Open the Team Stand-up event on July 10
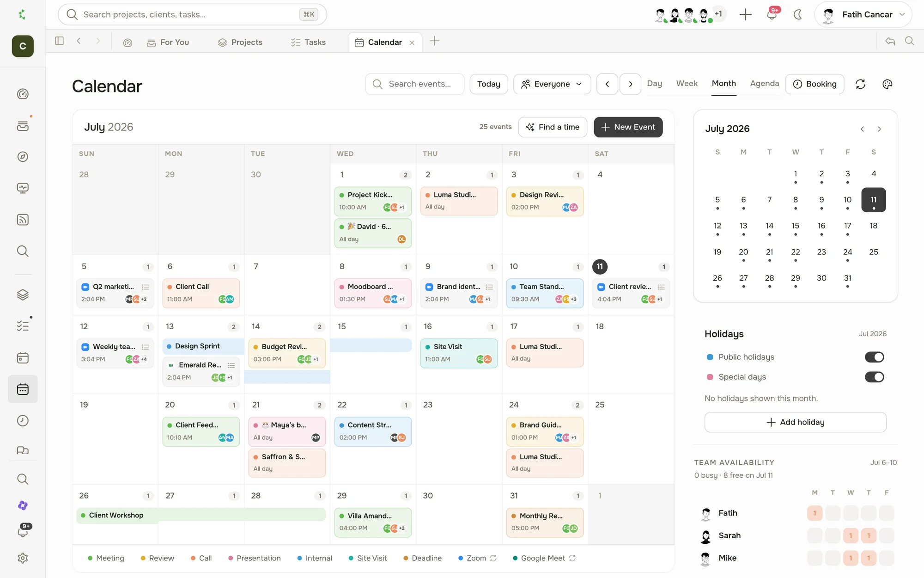 (545, 293)
